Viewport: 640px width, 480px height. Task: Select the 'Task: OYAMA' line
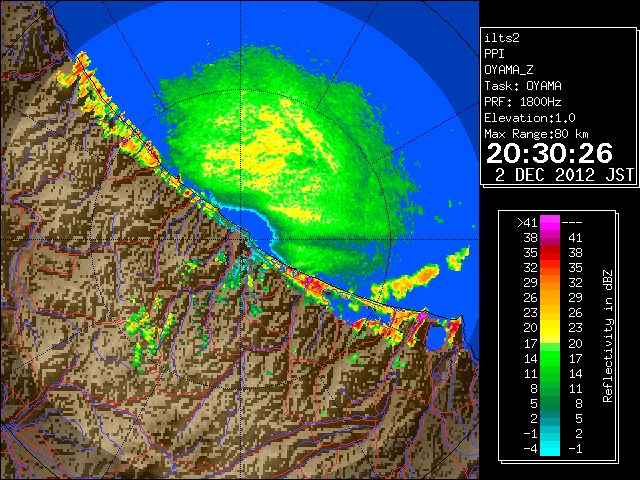click(523, 86)
